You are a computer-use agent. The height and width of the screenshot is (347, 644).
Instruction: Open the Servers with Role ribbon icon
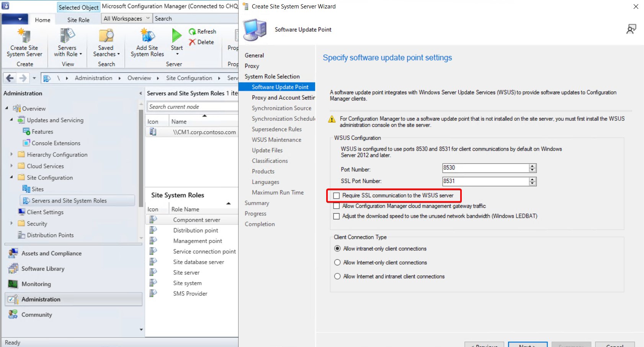click(67, 36)
